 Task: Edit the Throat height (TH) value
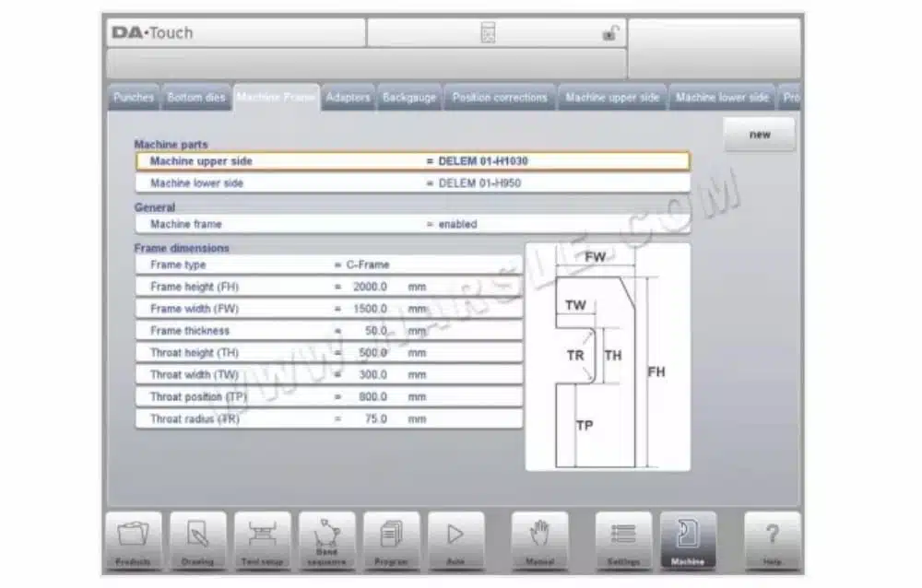[x=329, y=353]
